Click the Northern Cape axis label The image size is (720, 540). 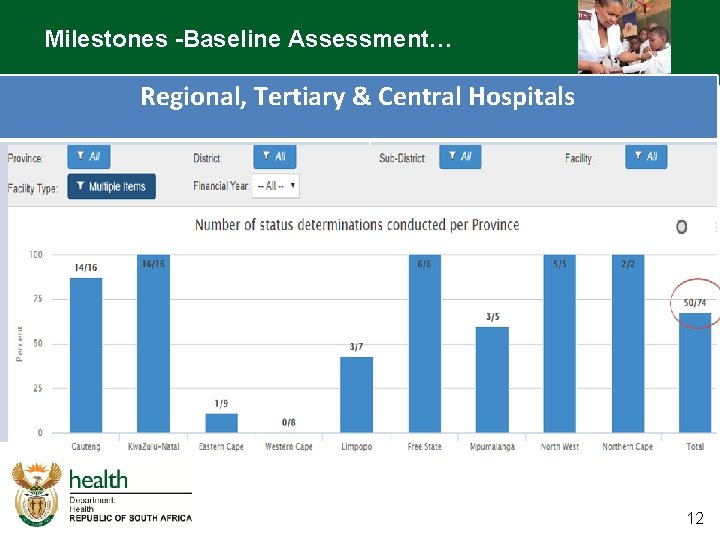628,446
